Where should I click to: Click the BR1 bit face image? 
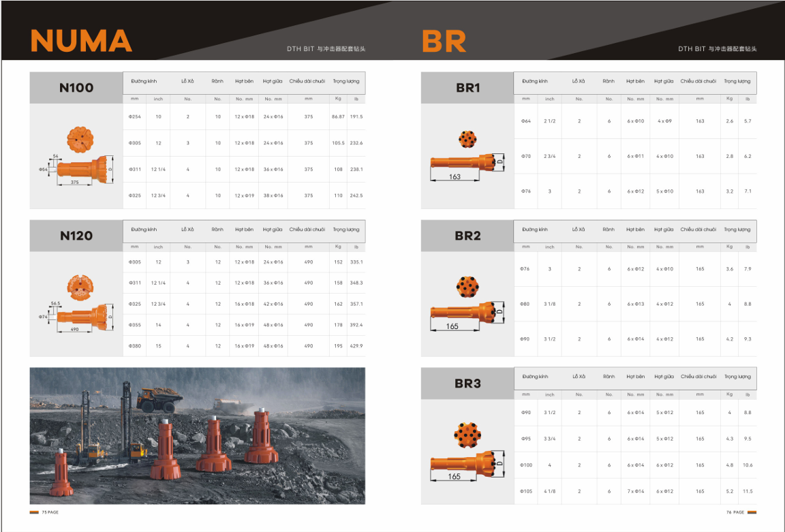click(467, 139)
